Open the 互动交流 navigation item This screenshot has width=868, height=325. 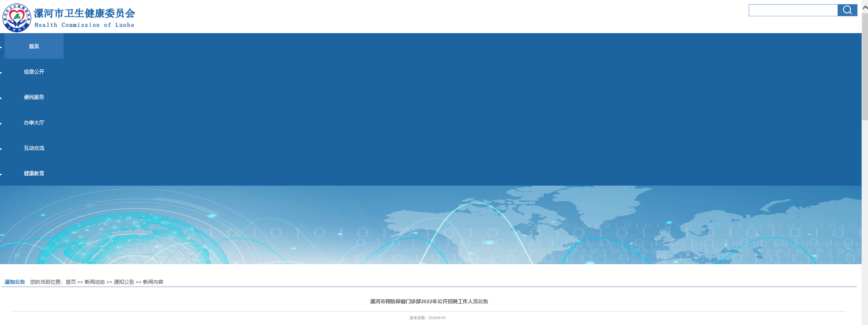34,148
